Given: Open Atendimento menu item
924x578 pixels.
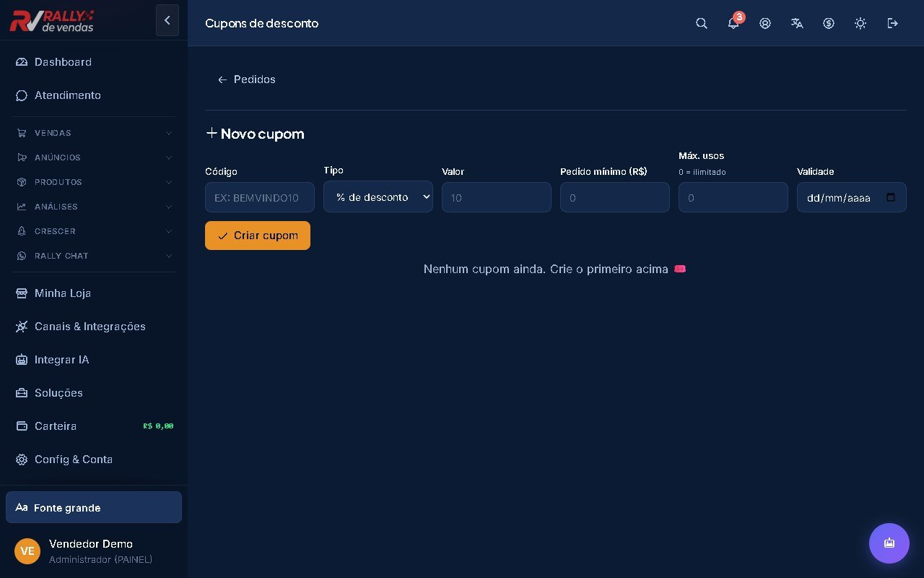Looking at the screenshot, I should (94, 95).
